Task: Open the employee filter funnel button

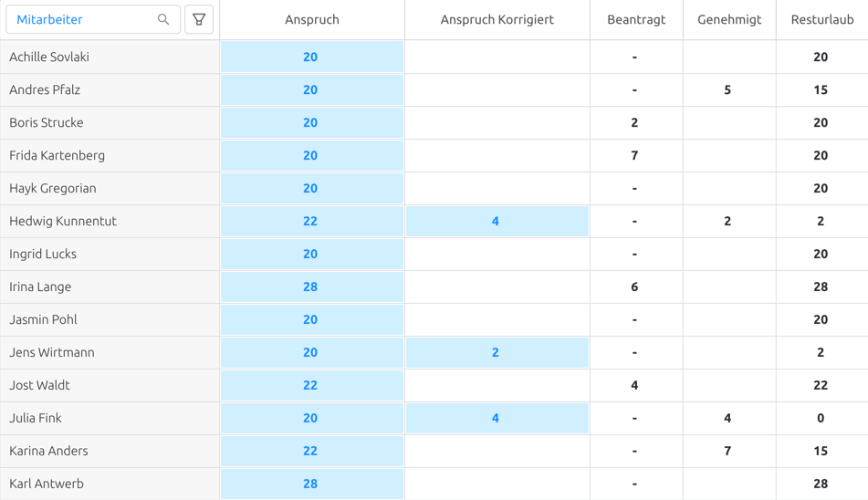Action: 199,19
